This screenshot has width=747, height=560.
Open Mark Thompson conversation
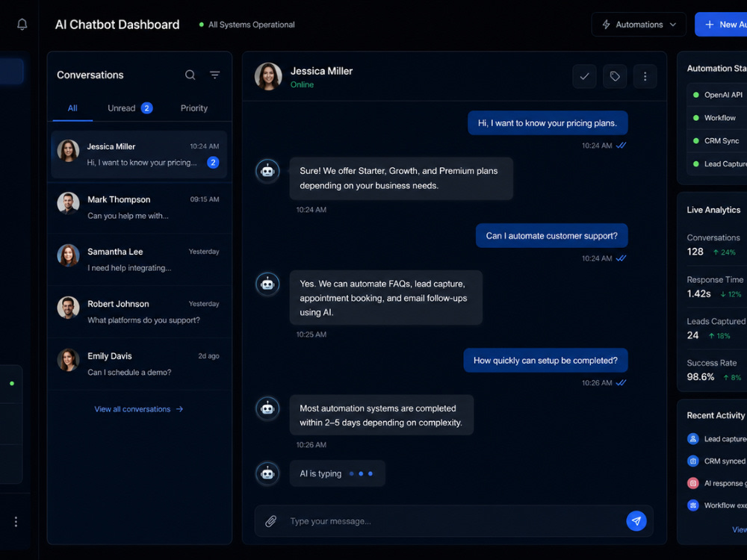point(139,207)
